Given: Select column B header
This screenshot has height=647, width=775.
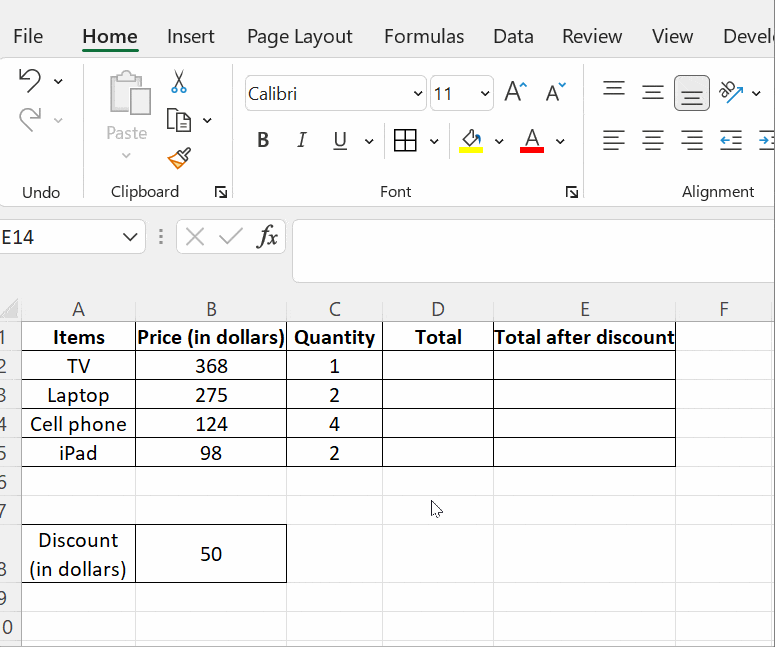Looking at the screenshot, I should 211,309.
